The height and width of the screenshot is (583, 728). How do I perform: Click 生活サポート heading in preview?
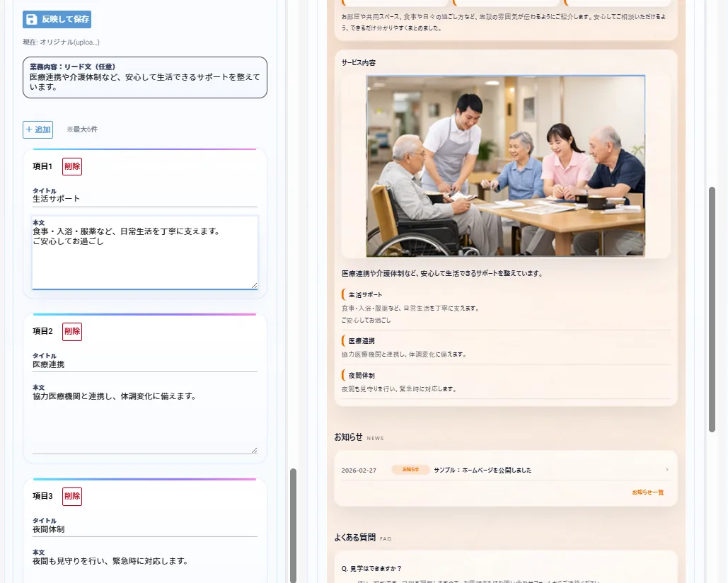(x=365, y=295)
